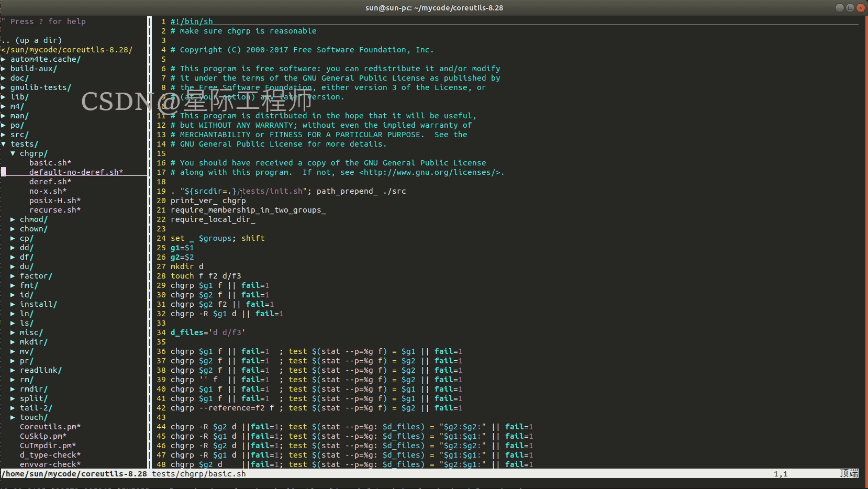Image resolution: width=868 pixels, height=489 pixels.
Task: Expand the chown folder arrow
Action: point(13,229)
